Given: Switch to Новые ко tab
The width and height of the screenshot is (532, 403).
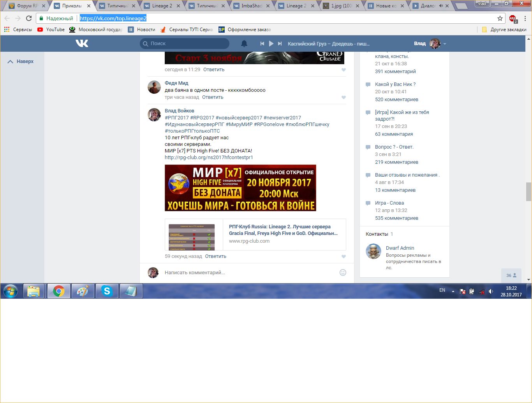Looking at the screenshot, I should (x=386, y=6).
